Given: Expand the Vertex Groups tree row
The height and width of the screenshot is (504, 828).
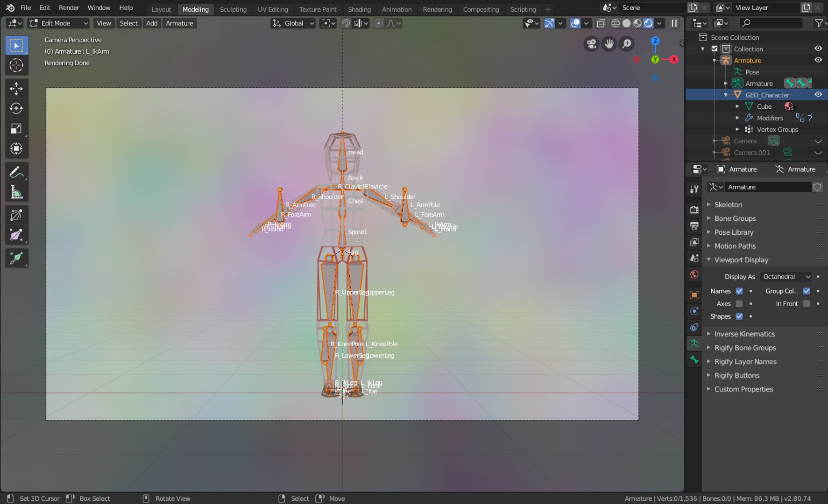Looking at the screenshot, I should coord(737,130).
